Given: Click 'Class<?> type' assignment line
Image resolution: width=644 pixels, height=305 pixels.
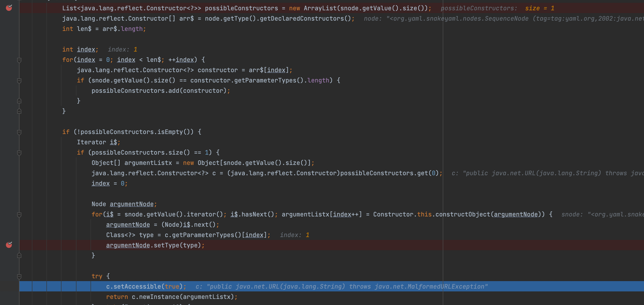Looking at the screenshot, I should click(188, 235).
